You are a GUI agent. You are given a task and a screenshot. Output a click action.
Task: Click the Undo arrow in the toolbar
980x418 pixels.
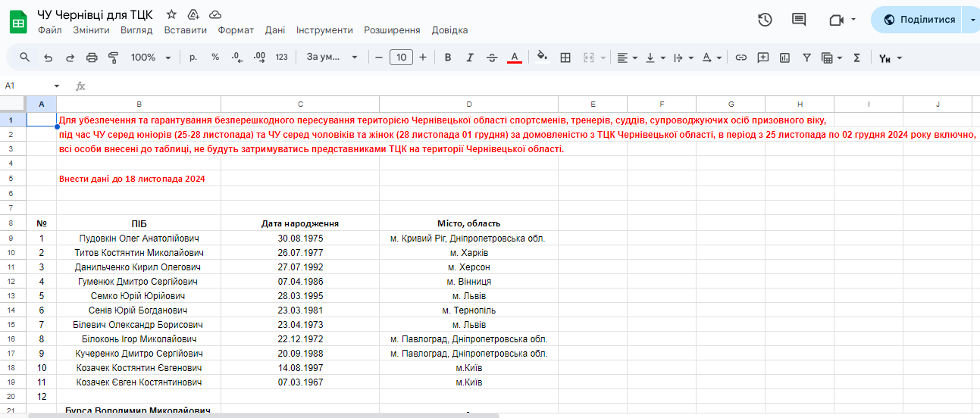[x=48, y=58]
